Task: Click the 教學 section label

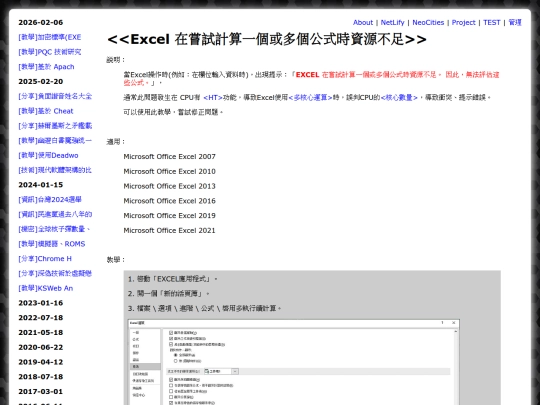Action: click(115, 260)
